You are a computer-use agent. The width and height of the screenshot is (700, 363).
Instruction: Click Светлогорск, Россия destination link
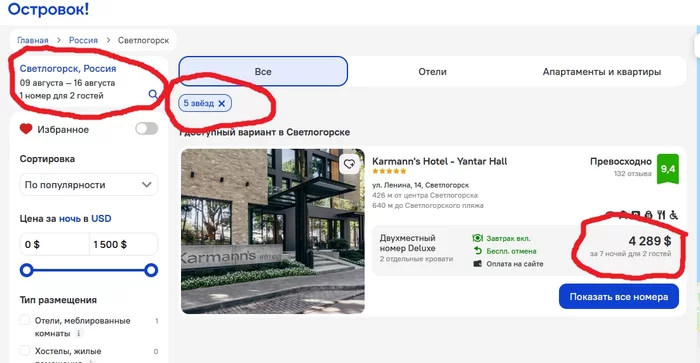coord(68,68)
